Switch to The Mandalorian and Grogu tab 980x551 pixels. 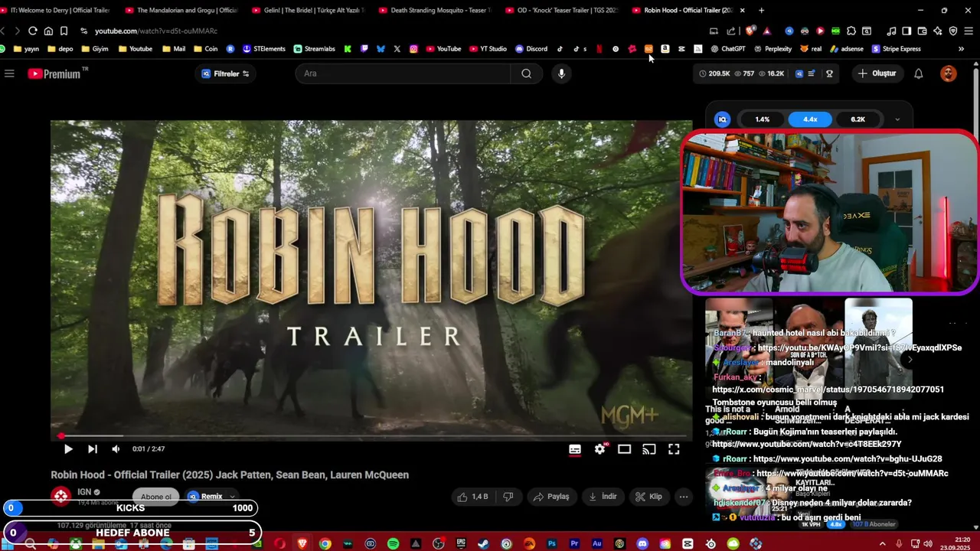coord(181,10)
